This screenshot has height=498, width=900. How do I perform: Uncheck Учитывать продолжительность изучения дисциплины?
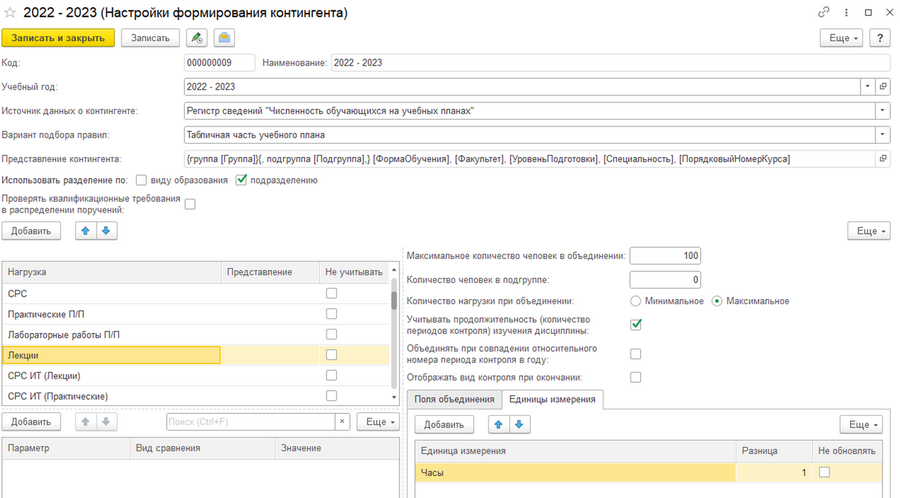pos(635,325)
